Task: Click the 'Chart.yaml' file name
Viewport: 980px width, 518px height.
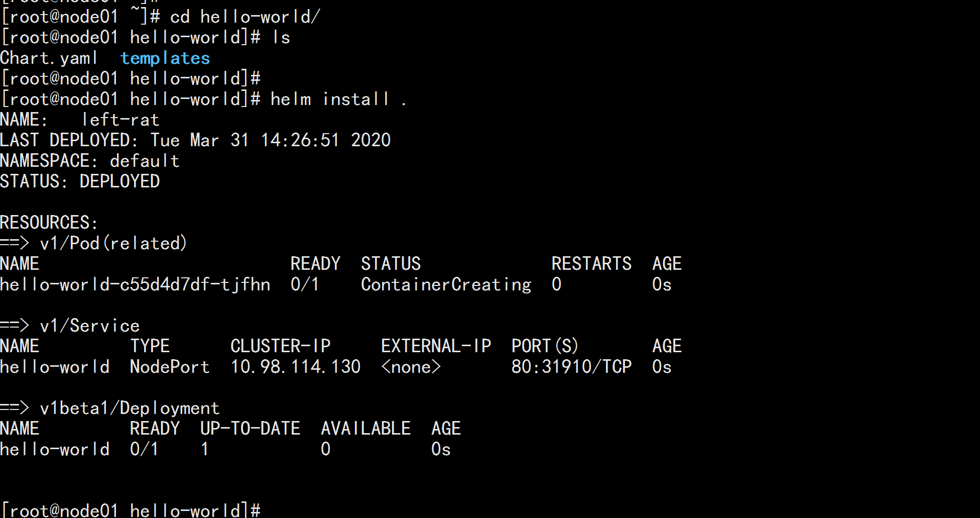Action: click(x=49, y=58)
